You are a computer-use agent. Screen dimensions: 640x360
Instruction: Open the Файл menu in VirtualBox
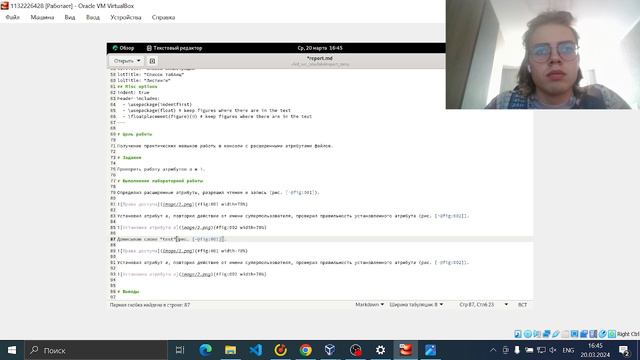13,17
